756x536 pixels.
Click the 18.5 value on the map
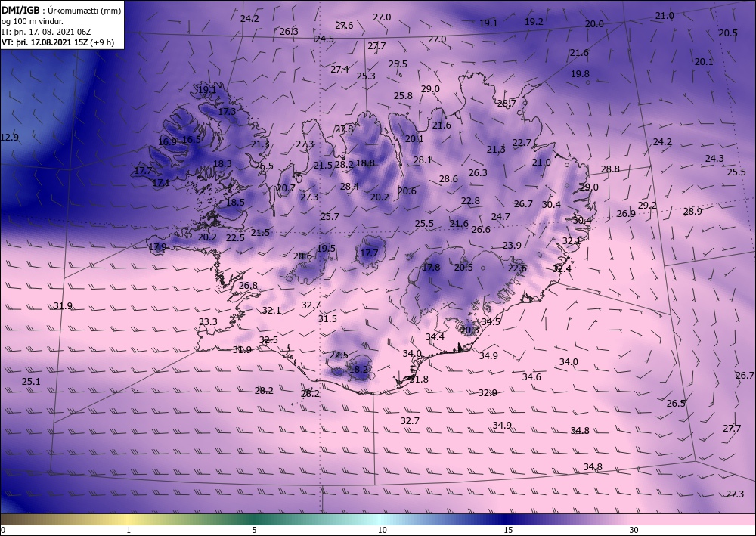pos(235,203)
